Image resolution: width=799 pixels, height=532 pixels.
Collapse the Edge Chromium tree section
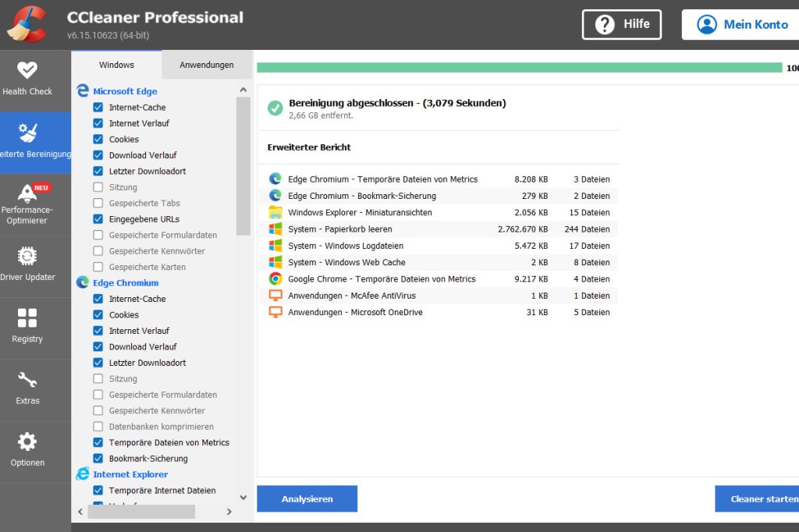[126, 283]
